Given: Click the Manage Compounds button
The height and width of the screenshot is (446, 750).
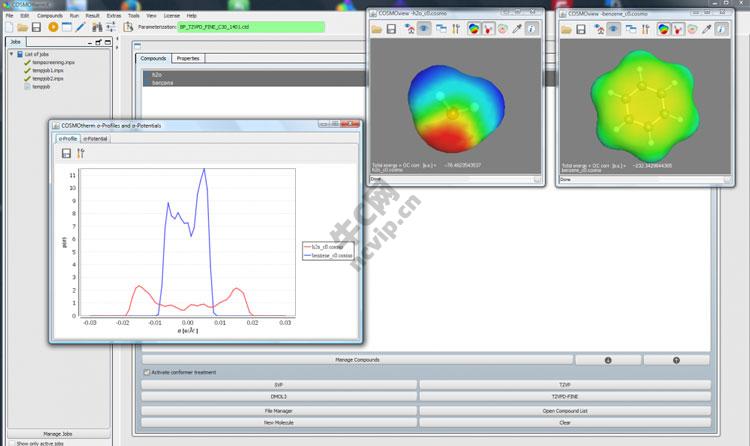Looking at the screenshot, I should click(357, 360).
